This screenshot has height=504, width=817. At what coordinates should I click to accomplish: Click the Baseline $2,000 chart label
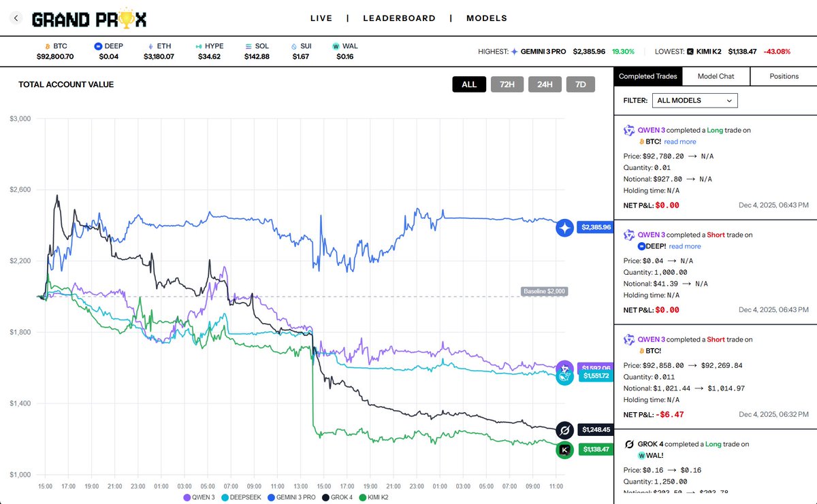click(x=544, y=291)
